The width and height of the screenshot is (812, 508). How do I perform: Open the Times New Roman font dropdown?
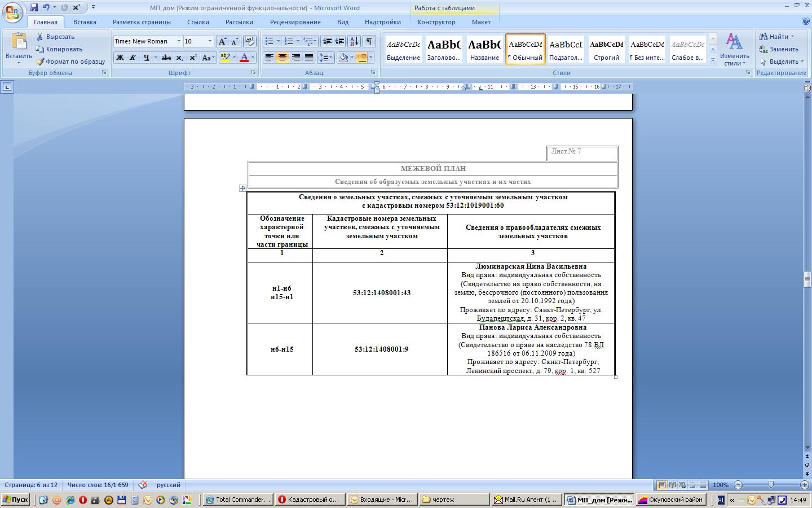click(179, 41)
